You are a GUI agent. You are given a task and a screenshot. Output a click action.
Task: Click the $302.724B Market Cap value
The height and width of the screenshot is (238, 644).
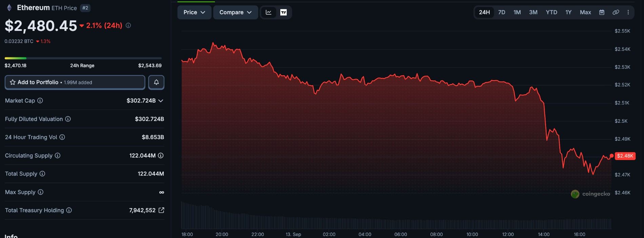[141, 101]
